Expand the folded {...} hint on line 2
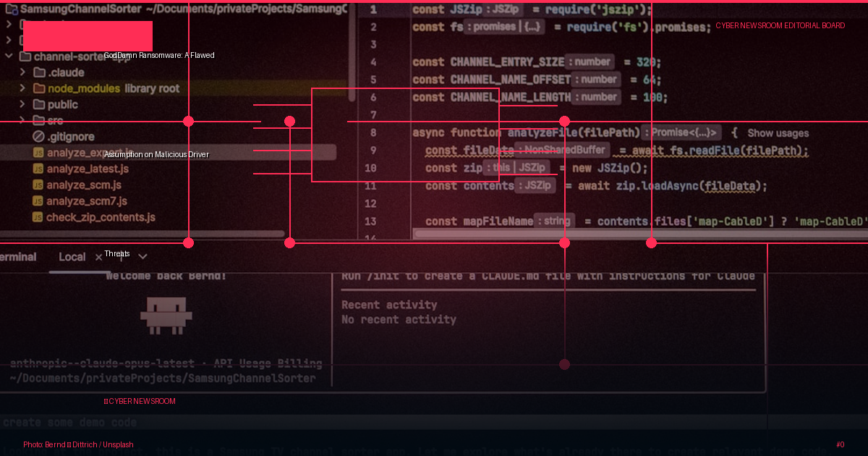 (532, 27)
